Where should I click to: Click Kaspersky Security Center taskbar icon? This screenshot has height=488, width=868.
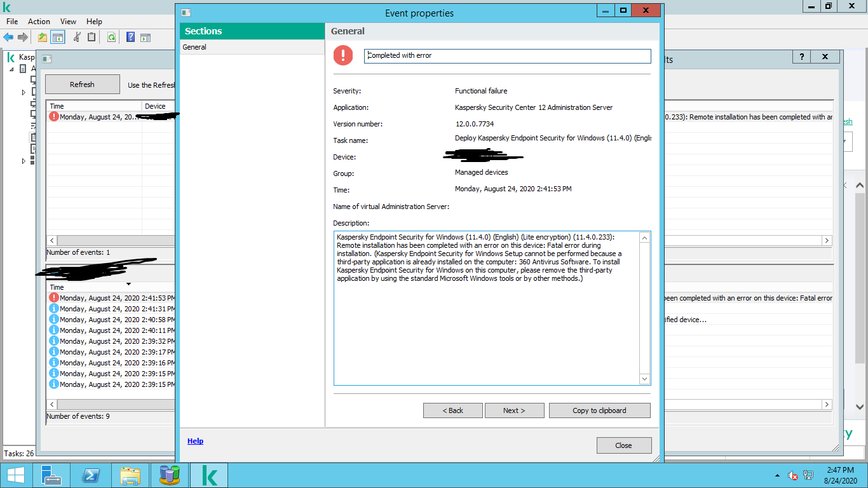(x=209, y=475)
